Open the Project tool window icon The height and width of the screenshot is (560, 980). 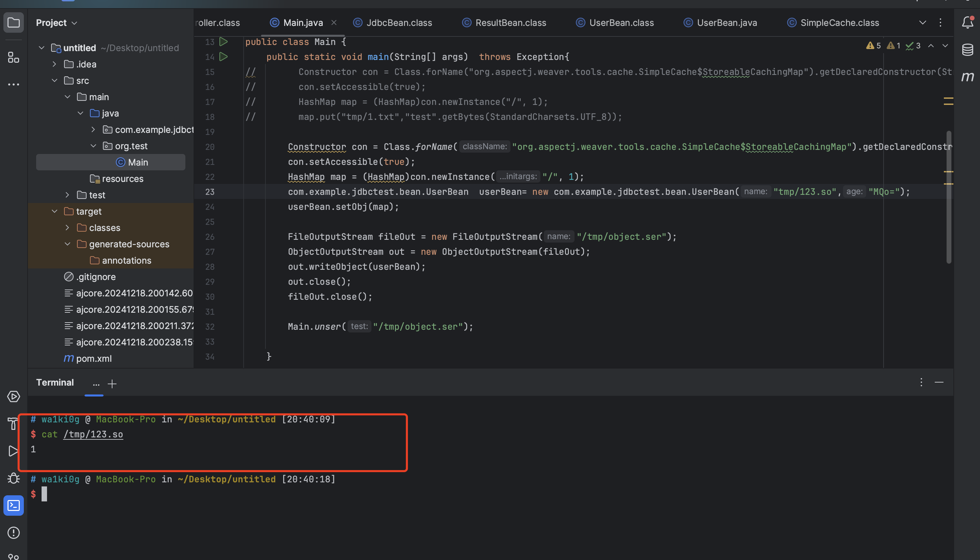14,23
